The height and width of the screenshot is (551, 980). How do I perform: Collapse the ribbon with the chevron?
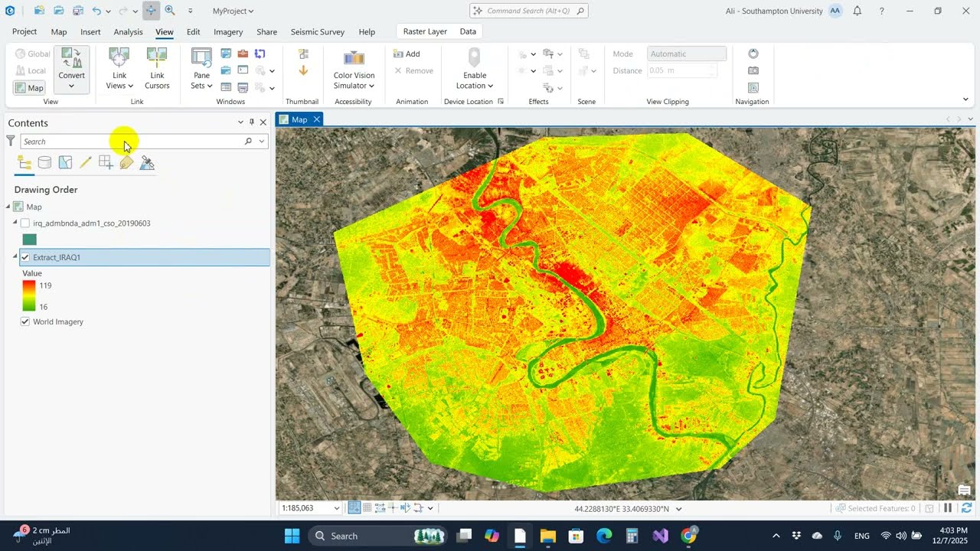pyautogui.click(x=966, y=99)
